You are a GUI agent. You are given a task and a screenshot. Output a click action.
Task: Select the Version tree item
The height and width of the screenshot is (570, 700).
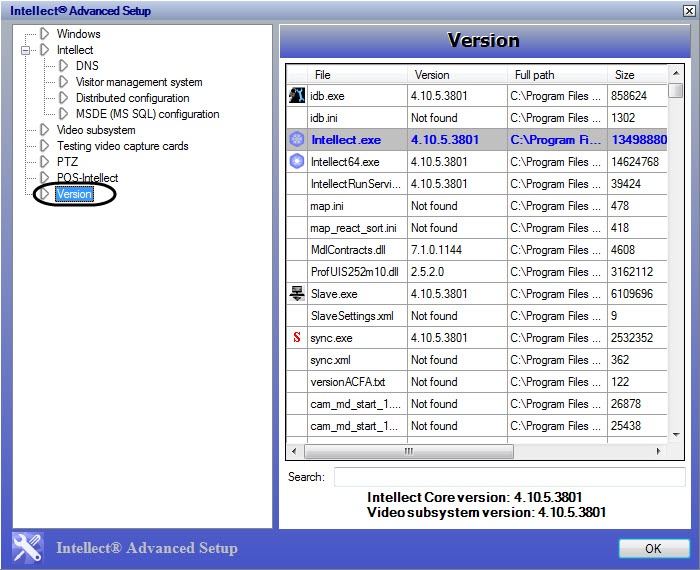tap(74, 194)
